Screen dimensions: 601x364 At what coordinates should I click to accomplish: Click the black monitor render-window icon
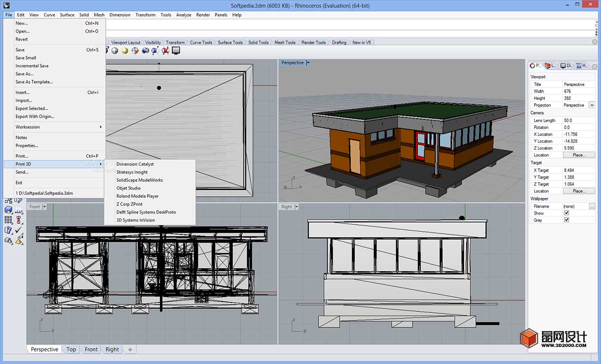(176, 51)
